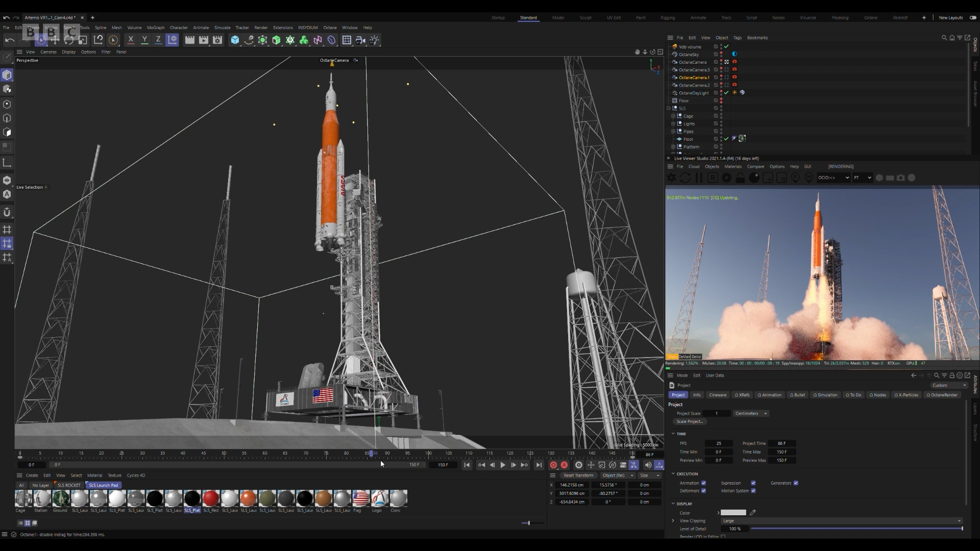Click the Info project tab button
Image resolution: width=980 pixels, height=551 pixels.
[697, 395]
